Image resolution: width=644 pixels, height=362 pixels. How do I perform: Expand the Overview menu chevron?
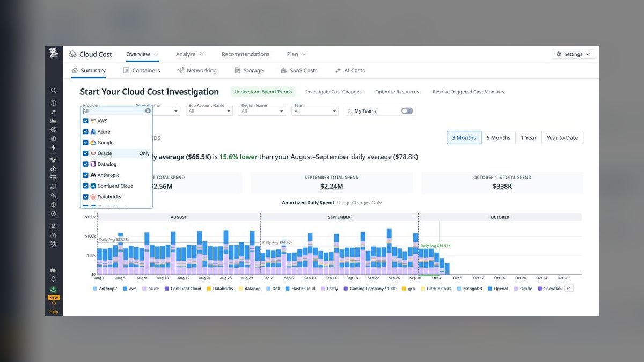pos(156,54)
